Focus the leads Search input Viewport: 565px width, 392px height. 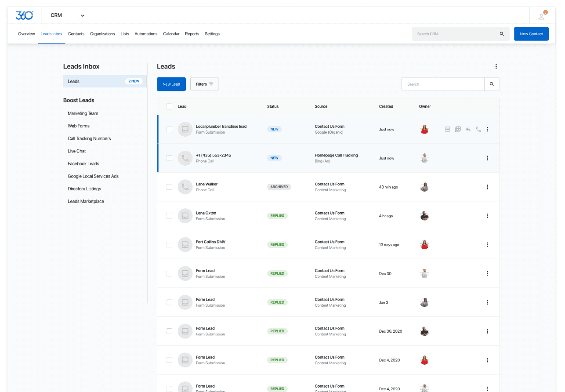pos(443,84)
